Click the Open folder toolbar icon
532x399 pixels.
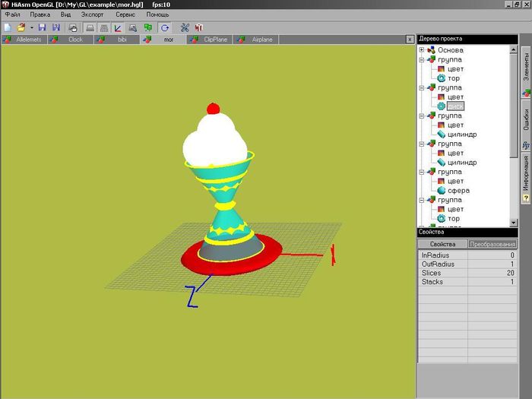pyautogui.click(x=21, y=27)
